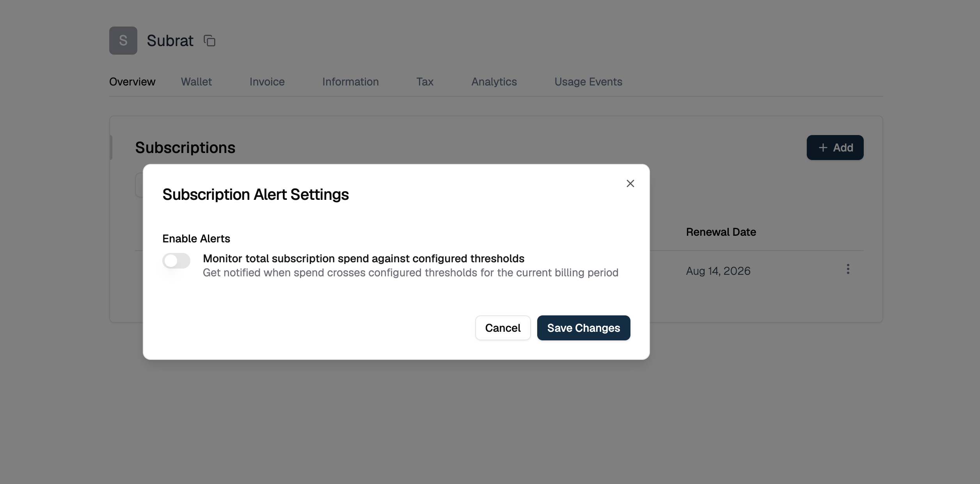Close the Subscription Alert Settings dialog
Screen dimensions: 980x484
click(x=630, y=183)
